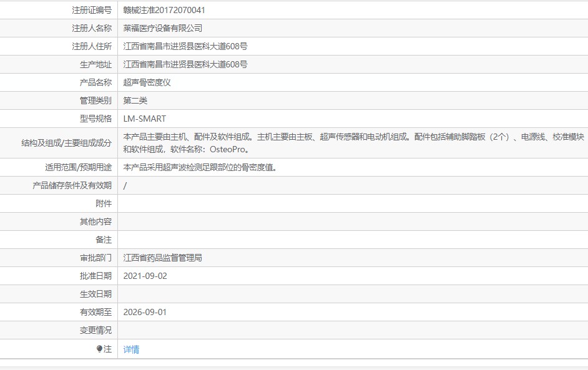Click the intended use text 本产品采用超声波检测
This screenshot has height=370, width=588.
point(200,167)
